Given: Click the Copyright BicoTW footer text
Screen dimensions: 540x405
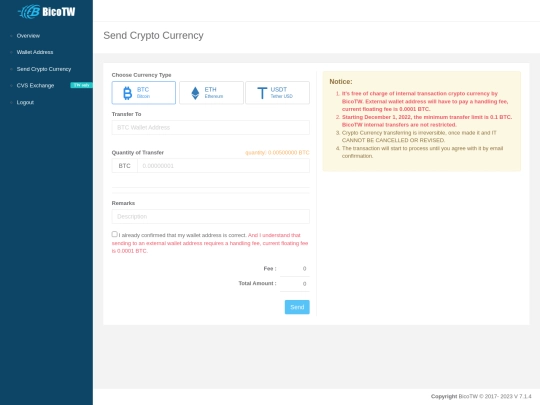Looking at the screenshot, I should click(x=481, y=396).
